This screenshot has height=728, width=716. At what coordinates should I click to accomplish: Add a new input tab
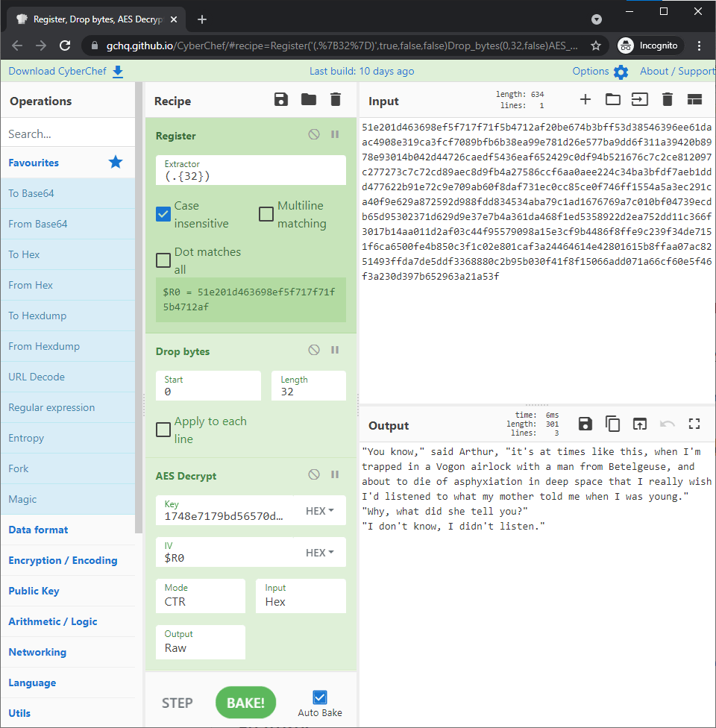pos(585,98)
